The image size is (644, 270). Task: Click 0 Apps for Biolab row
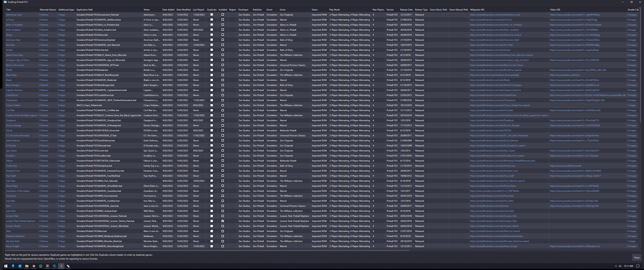62,70
